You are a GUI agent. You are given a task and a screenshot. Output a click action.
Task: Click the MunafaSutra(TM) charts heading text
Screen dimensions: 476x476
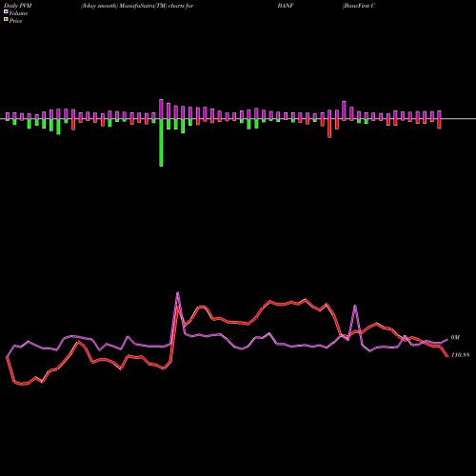[137, 6]
